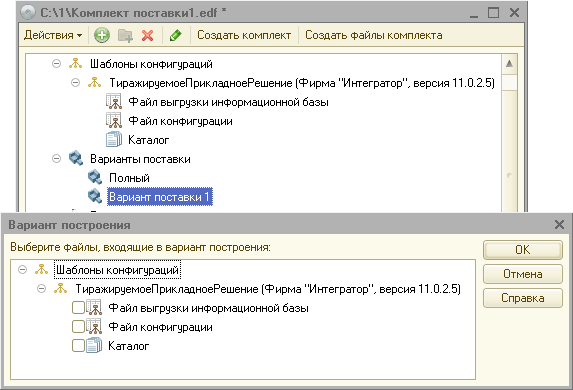This screenshot has height=390, width=573.
Task: Select Шаблоны конфигураций row in dialog
Action: tap(117, 270)
